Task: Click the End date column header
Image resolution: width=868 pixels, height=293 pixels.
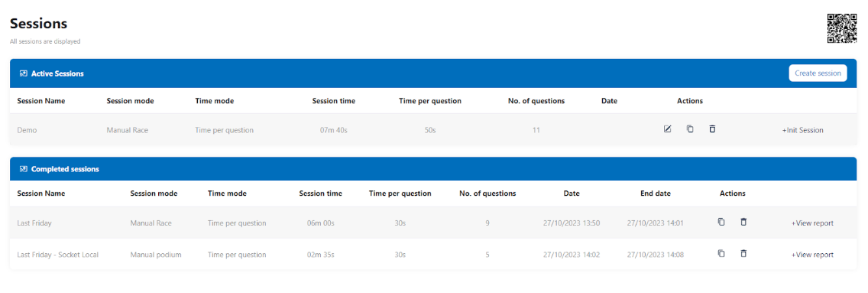Action: [x=656, y=194]
